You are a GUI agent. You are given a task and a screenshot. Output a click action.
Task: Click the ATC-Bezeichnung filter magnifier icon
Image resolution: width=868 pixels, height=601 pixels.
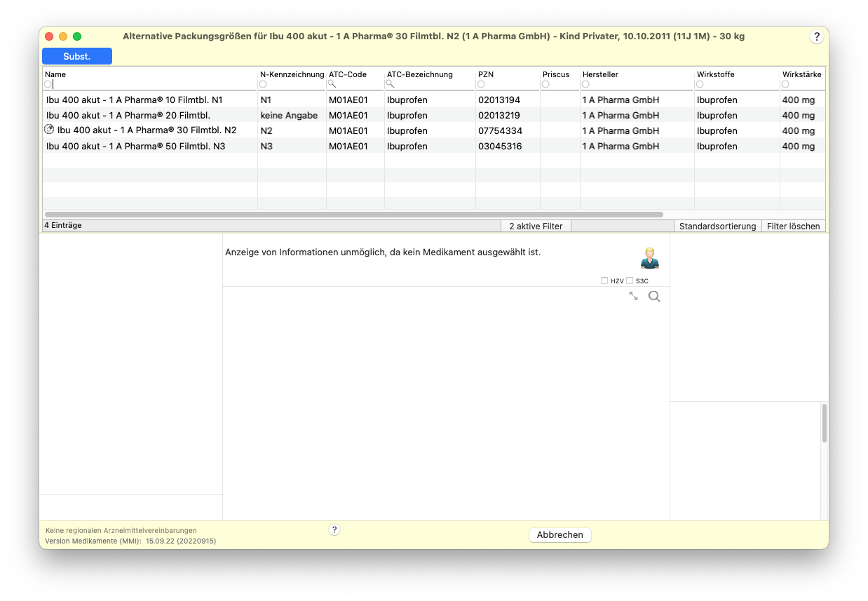(391, 84)
